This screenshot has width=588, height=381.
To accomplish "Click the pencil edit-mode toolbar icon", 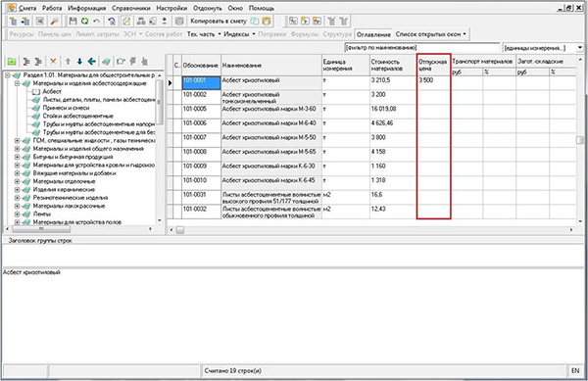I will tap(126, 21).
